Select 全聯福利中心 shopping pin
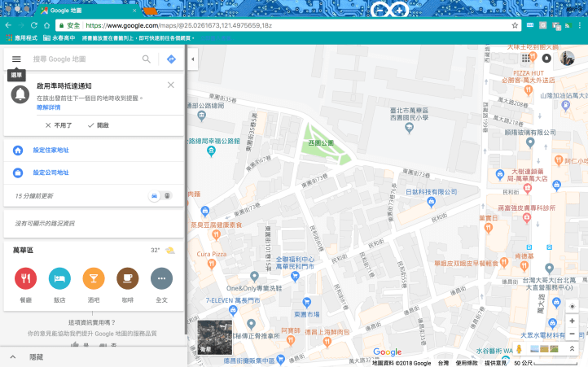This screenshot has width=588, height=367. pyautogui.click(x=295, y=277)
